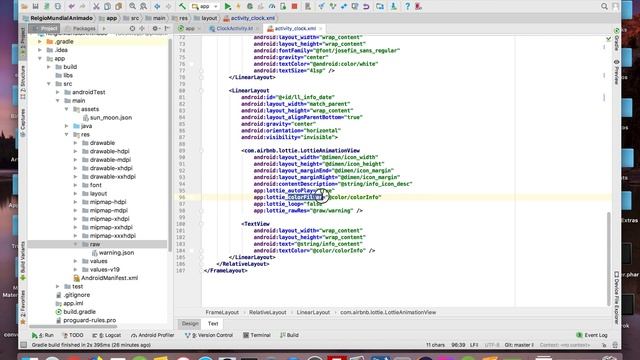
Task: Click the Apply Changes lightning icon
Action: point(238,7)
